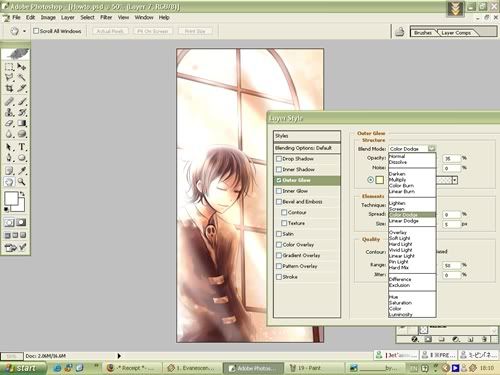
Task: Open the File Browser icon
Action: (x=400, y=32)
